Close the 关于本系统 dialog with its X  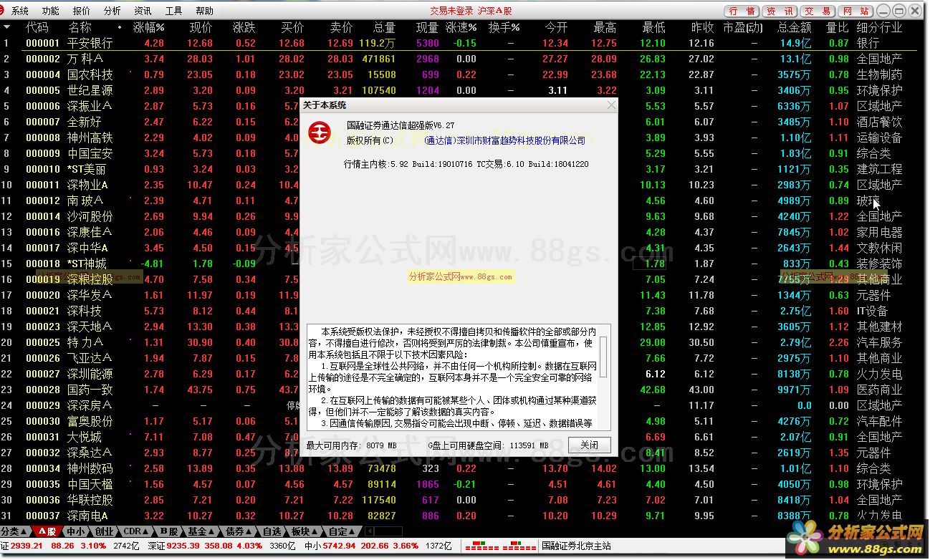coord(611,105)
